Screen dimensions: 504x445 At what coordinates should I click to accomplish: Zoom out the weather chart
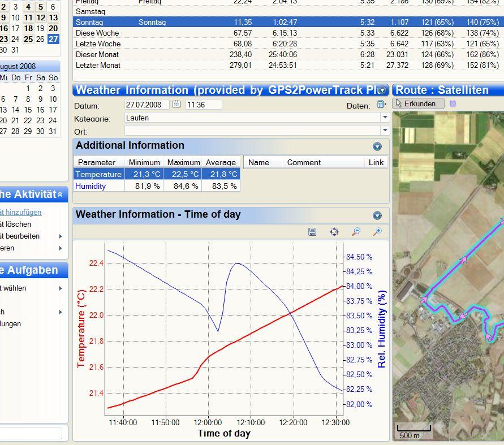coord(356,232)
